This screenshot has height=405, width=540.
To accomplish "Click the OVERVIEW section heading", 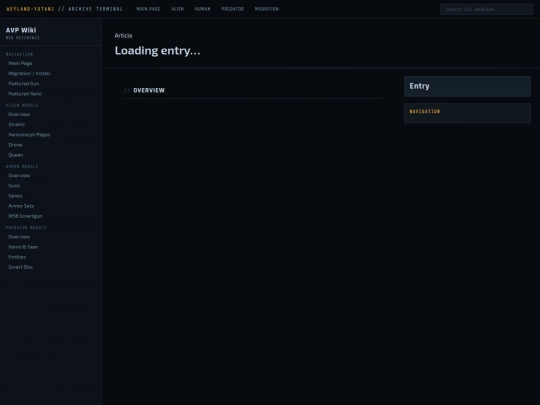I will coord(149,90).
